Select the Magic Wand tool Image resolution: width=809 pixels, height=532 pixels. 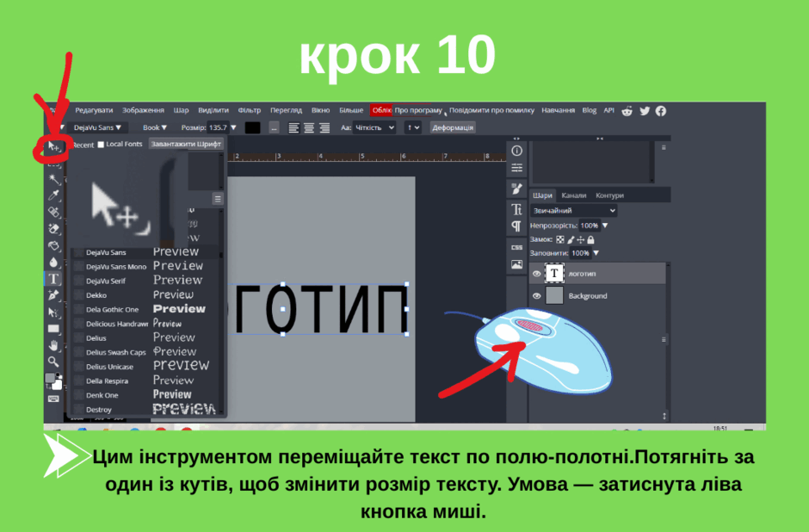coord(53,179)
